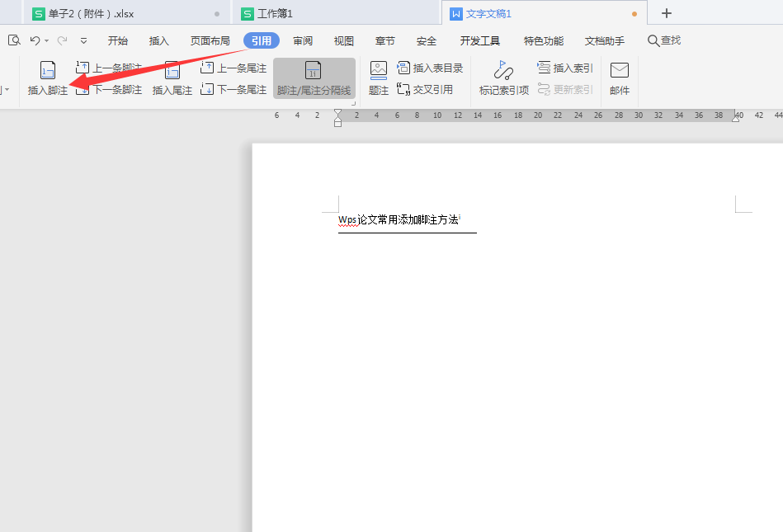Toggle the footnote/endnote separator line (脚注/尾注分隔线)
783x532 pixels.
click(314, 78)
